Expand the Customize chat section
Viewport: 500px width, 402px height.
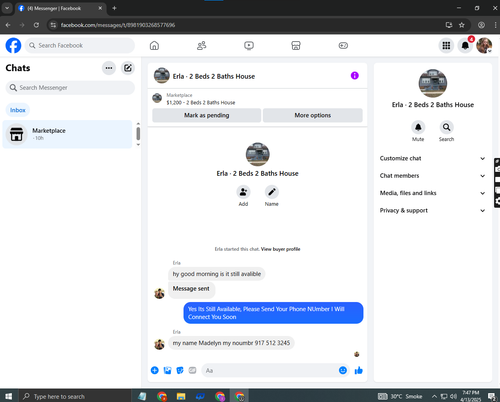[x=432, y=158]
